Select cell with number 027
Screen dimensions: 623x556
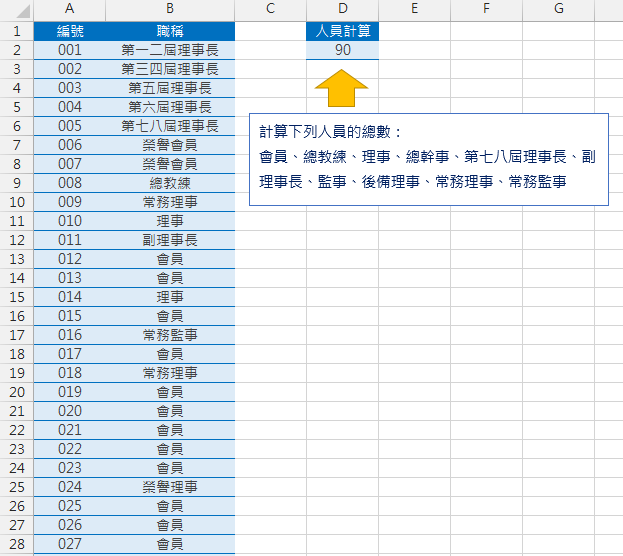[x=70, y=544]
